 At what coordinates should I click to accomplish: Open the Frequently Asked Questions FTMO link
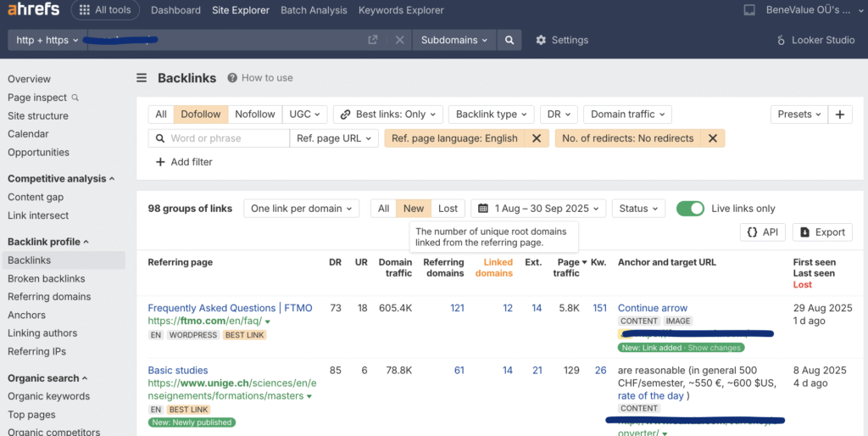pyautogui.click(x=230, y=308)
